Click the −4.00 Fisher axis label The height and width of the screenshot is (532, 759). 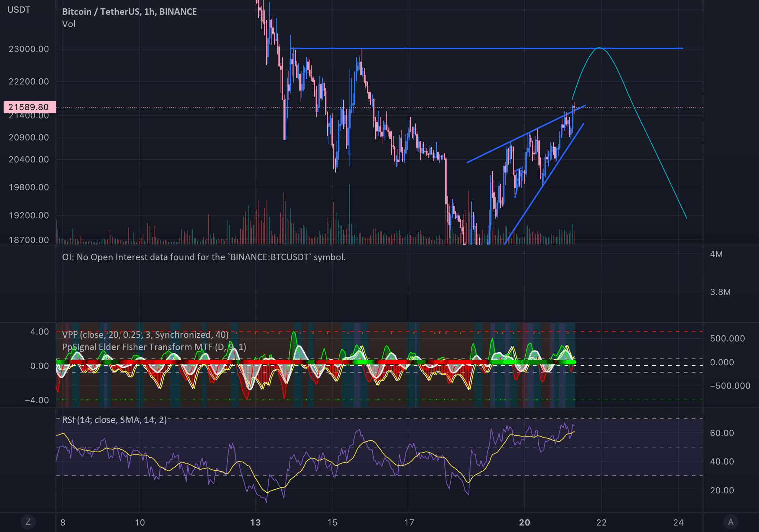tap(37, 400)
